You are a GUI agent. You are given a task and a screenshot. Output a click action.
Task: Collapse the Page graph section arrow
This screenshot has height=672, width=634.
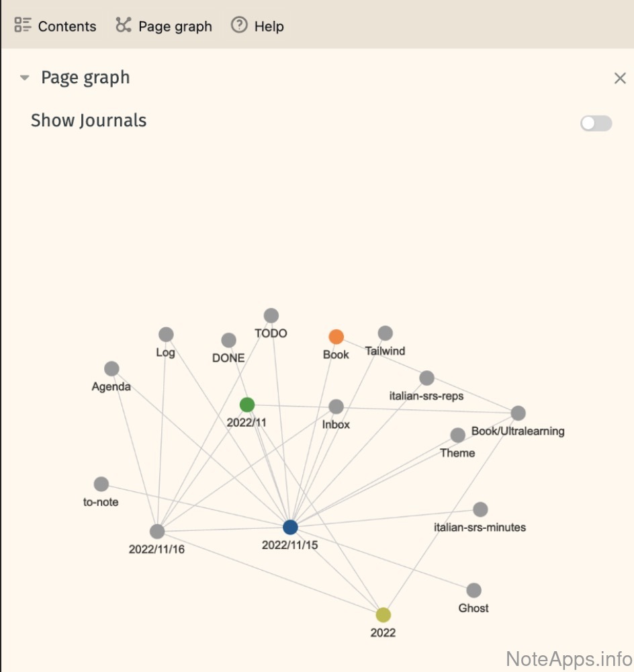[x=25, y=78]
